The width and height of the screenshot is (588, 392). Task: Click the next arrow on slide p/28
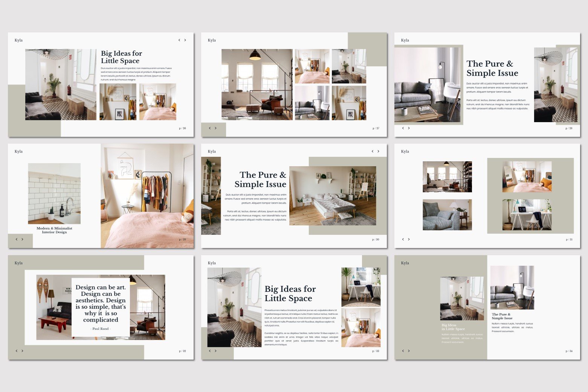coord(409,128)
